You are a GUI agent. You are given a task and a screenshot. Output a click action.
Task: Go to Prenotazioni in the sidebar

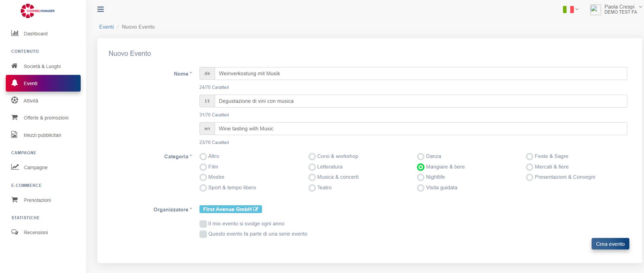(x=37, y=200)
